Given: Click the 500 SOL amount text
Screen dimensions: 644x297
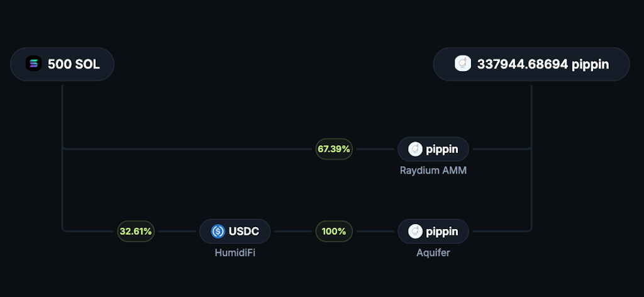Looking at the screenshot, I should [x=74, y=64].
